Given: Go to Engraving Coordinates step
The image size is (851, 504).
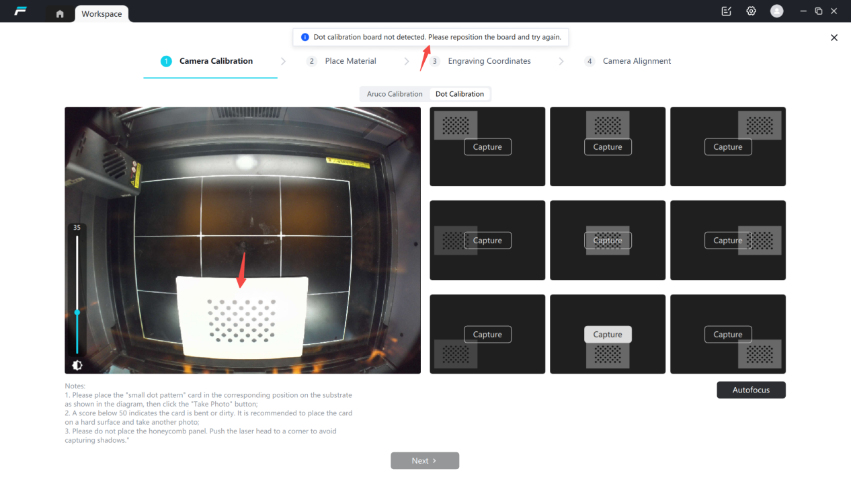Looking at the screenshot, I should [x=489, y=61].
